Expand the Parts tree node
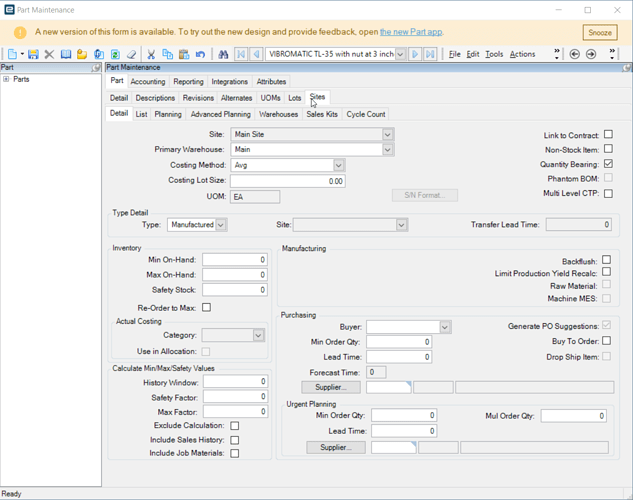 click(x=6, y=79)
